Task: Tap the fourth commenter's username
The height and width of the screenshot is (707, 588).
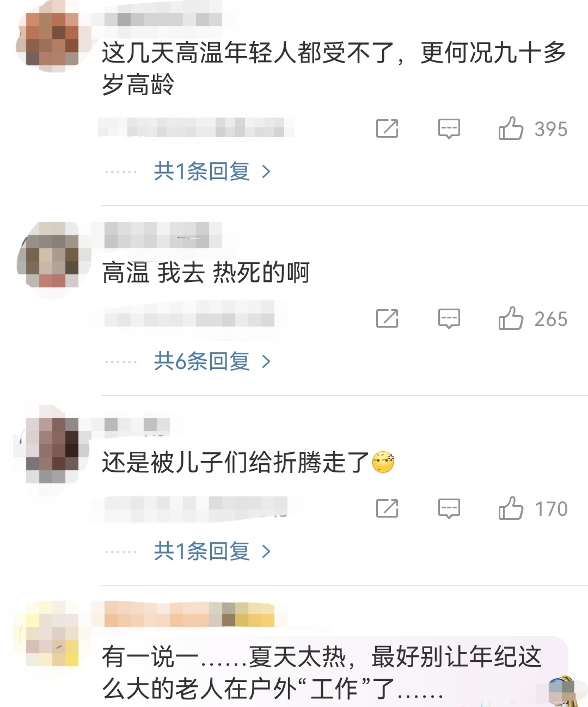Action: click(189, 614)
